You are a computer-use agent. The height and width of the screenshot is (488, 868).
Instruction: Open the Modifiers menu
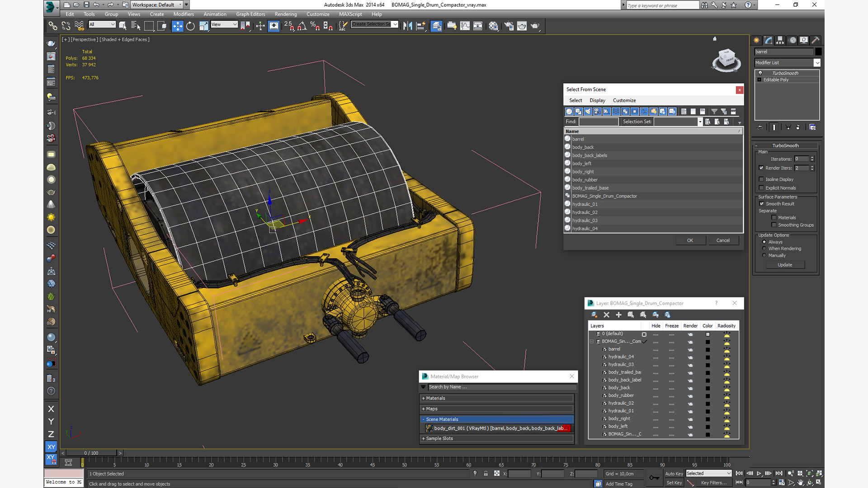pyautogui.click(x=184, y=14)
